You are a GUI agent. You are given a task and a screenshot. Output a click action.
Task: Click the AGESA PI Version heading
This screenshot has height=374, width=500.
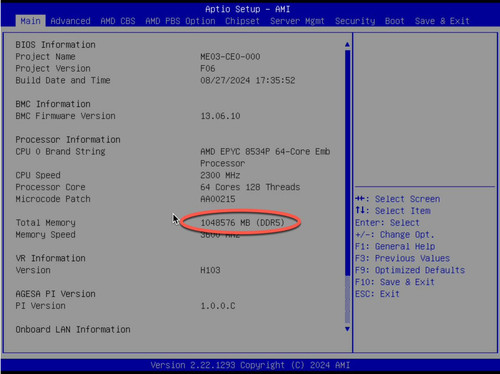pyautogui.click(x=55, y=294)
